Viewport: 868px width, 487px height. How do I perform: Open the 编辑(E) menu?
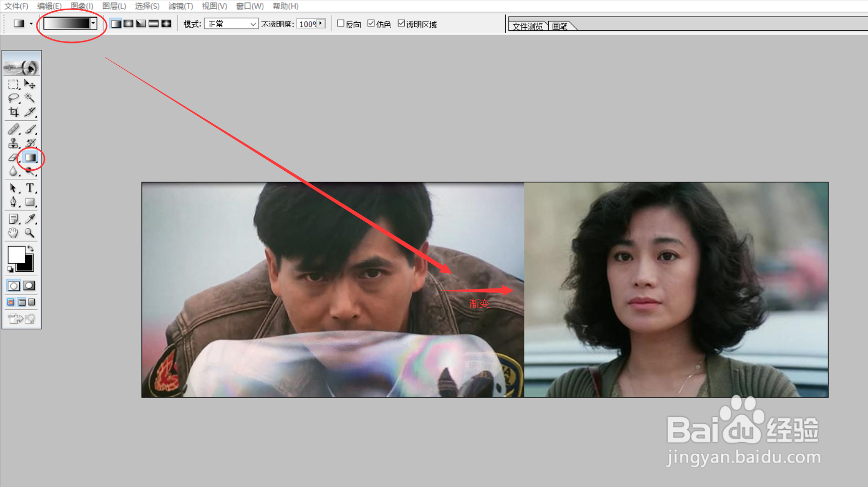pyautogui.click(x=49, y=6)
